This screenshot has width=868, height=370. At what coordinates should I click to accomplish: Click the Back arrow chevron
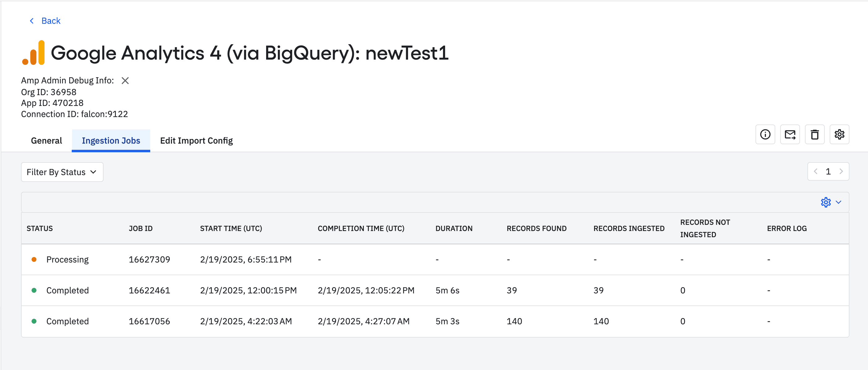pyautogui.click(x=32, y=21)
